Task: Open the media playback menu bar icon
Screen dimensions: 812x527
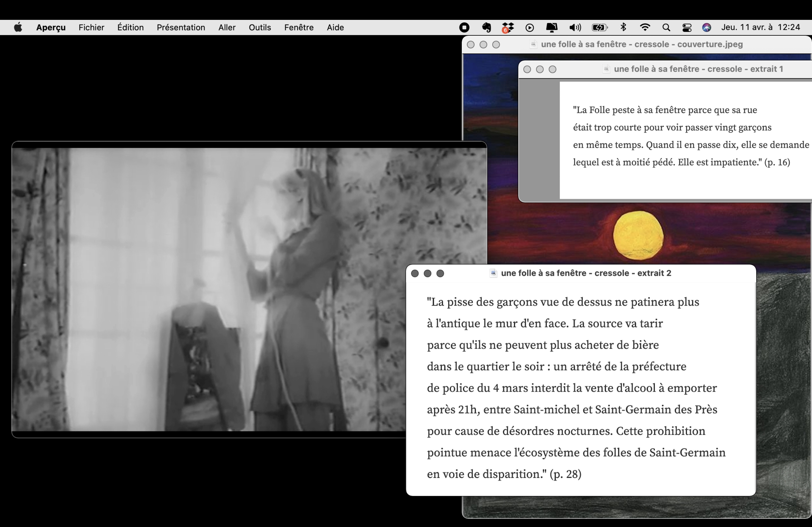Action: coord(530,27)
